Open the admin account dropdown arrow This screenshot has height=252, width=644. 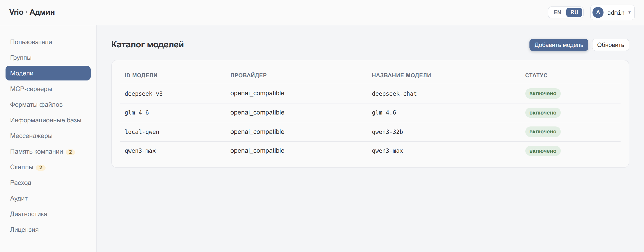[x=630, y=12]
